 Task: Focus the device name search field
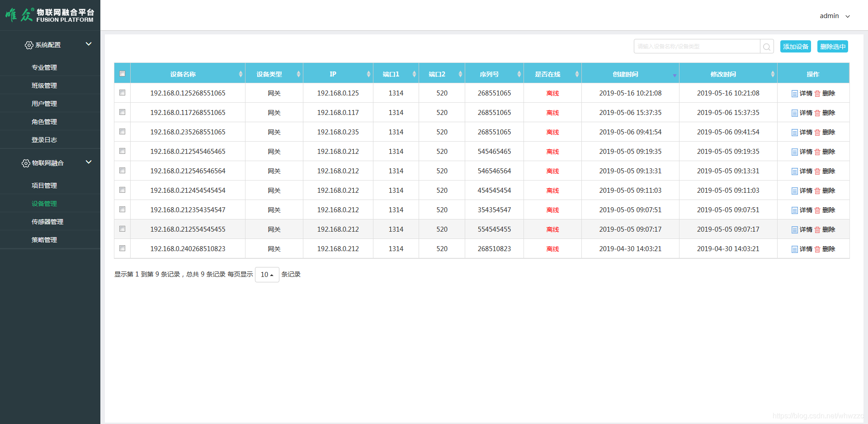pyautogui.click(x=697, y=47)
